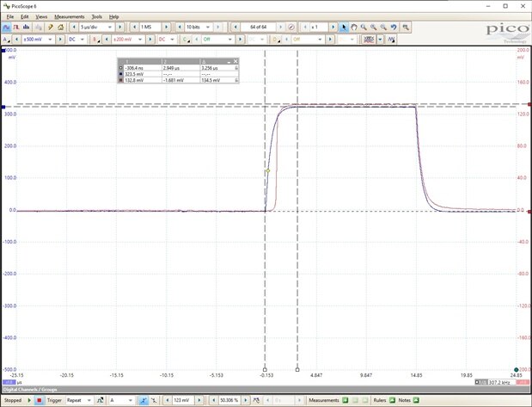Click the yellow trigger marker diamond on waveform
Screen dimensions: 532x407
click(268, 172)
